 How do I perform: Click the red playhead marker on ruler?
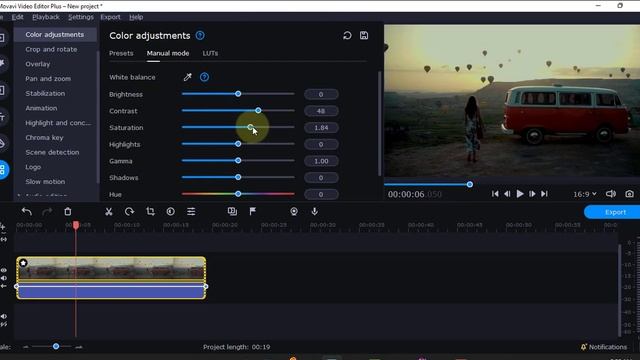pos(76,225)
